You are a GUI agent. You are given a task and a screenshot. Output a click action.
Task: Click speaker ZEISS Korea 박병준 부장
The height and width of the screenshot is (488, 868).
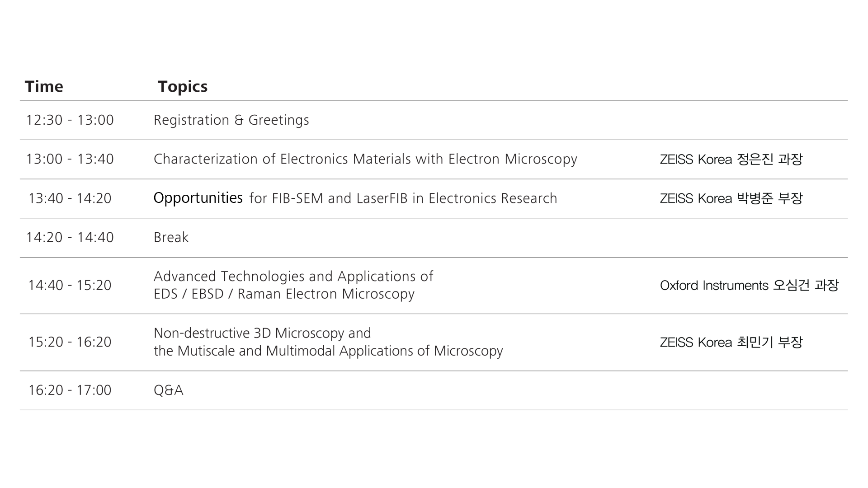click(731, 198)
